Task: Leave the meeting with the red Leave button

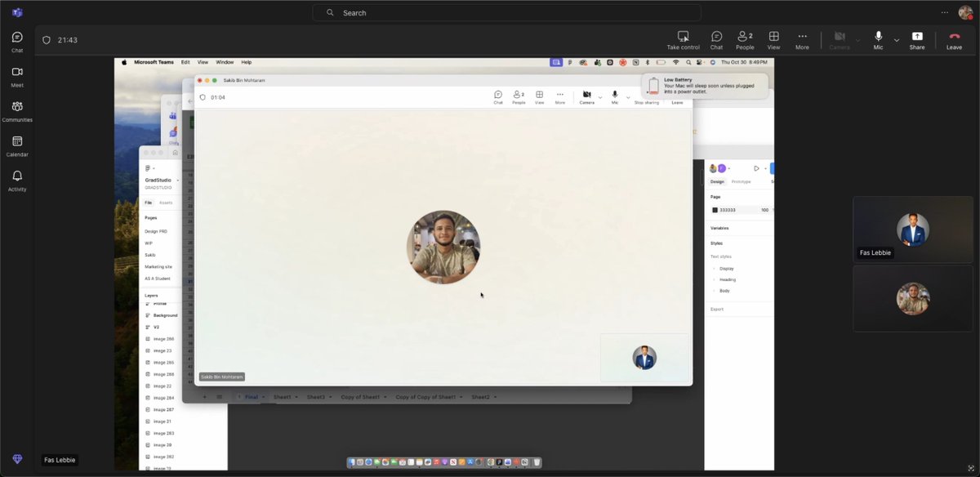Action: click(x=954, y=40)
